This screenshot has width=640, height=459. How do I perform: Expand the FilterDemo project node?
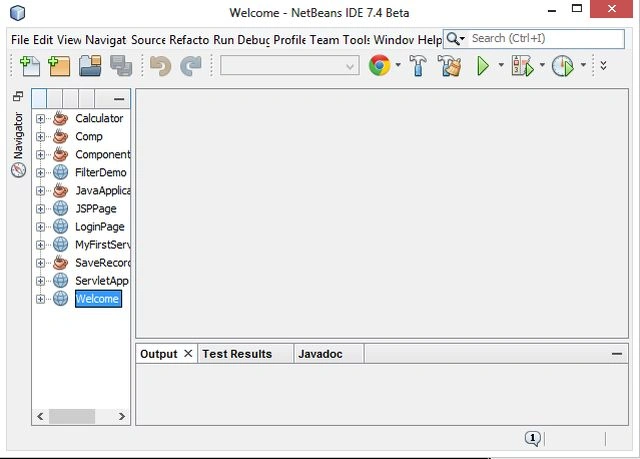click(x=40, y=173)
